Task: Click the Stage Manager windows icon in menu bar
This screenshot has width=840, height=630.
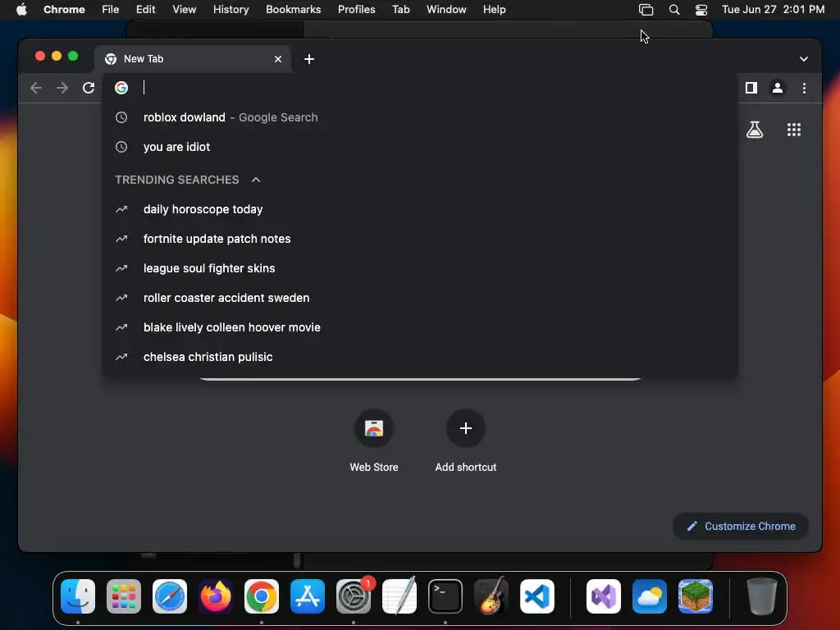Action: pyautogui.click(x=646, y=10)
